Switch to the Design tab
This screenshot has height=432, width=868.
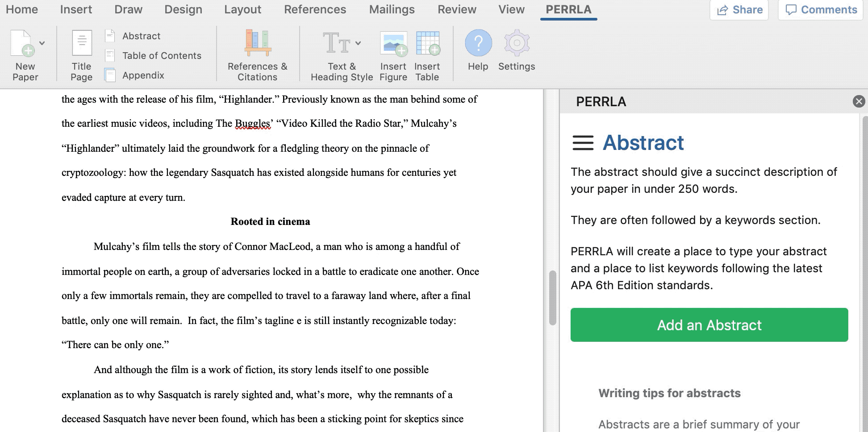click(183, 9)
